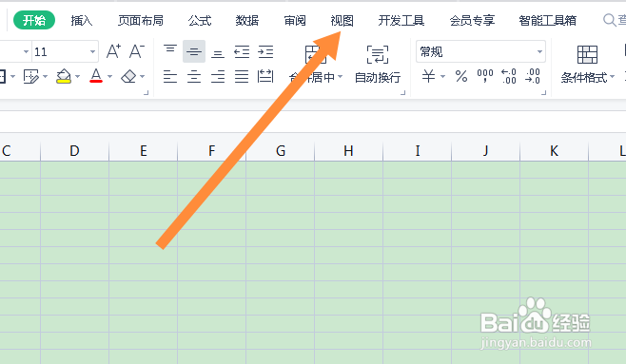
Task: Select column E header
Action: click(x=144, y=151)
